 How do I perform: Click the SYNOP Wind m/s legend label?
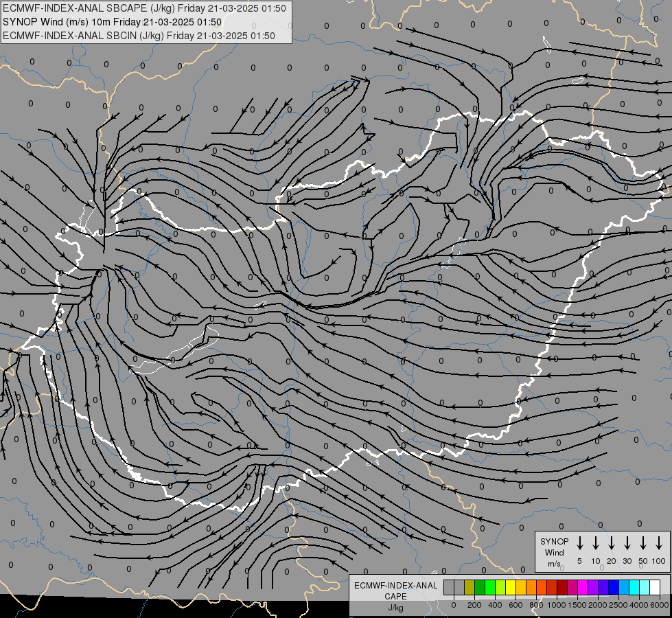554,553
